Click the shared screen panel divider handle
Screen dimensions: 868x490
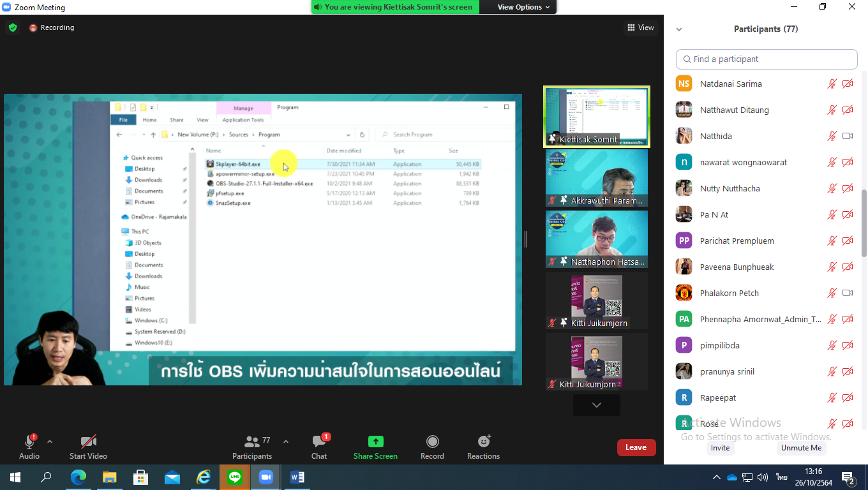526,239
